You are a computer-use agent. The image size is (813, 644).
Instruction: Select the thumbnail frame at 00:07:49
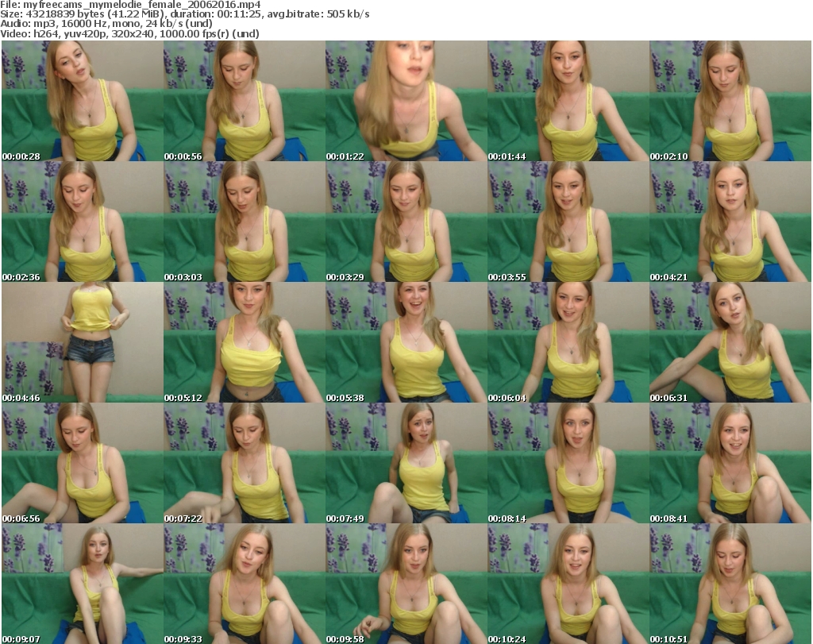click(406, 463)
